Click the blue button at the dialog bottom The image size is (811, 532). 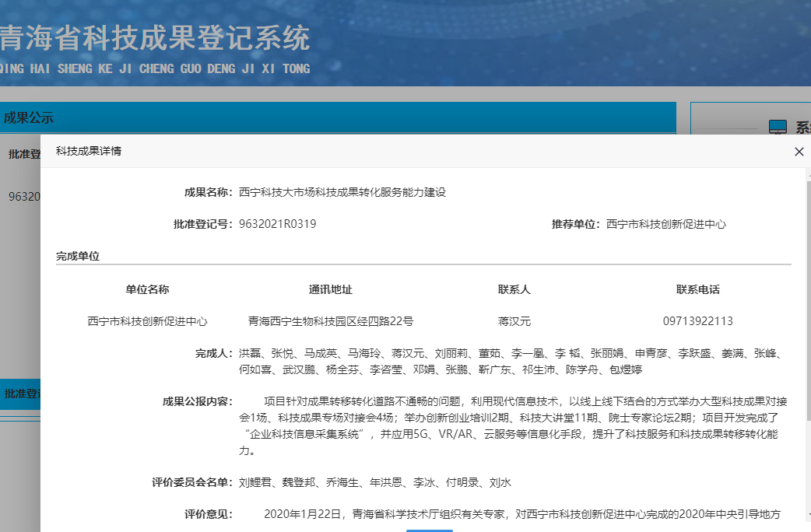(429, 530)
